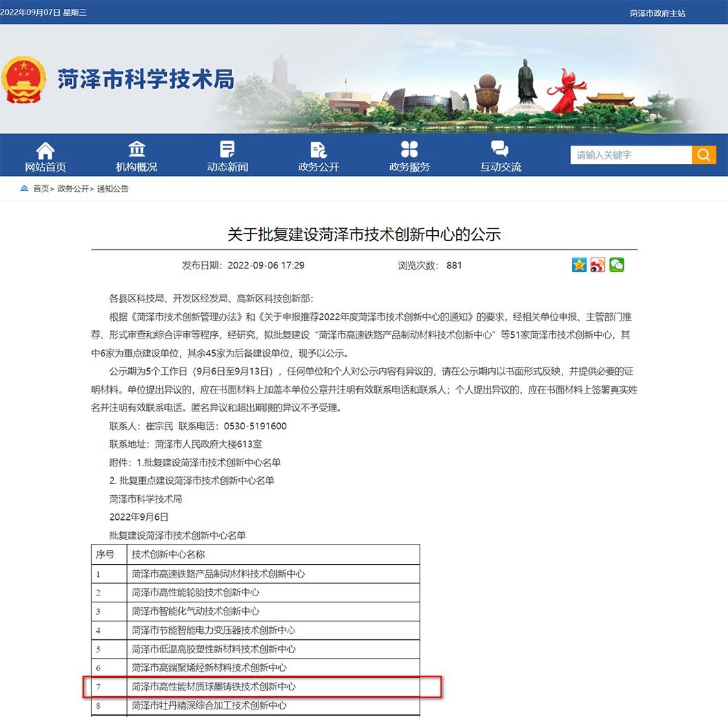Click row 菏泽市高速铁路产品制动材料技术创新中心
Image resolution: width=728 pixels, height=717 pixels.
255,574
